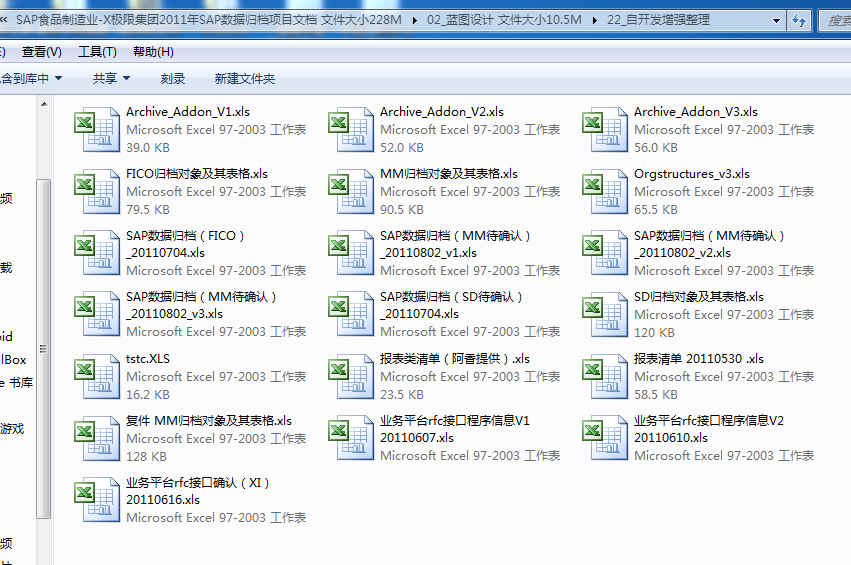The image size is (851, 565).
Task: Select the tstc.XLS file icon
Action: pyautogui.click(x=97, y=376)
